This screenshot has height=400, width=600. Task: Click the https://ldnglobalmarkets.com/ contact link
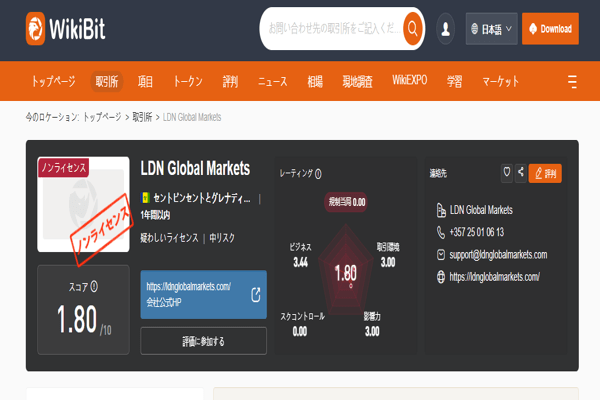click(x=494, y=277)
